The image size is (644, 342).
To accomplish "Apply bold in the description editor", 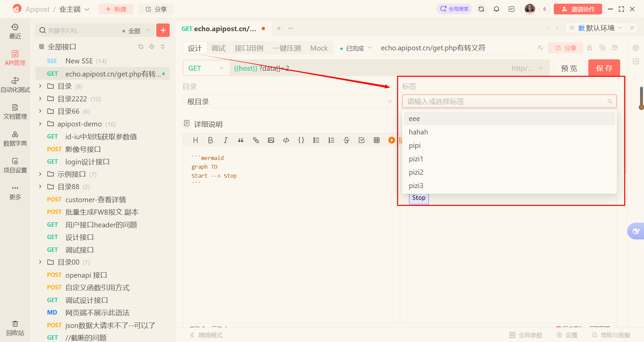I will tap(211, 140).
